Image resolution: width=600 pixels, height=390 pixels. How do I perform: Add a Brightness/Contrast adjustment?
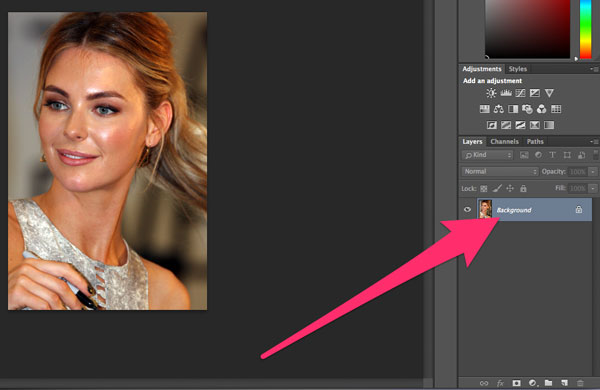pos(491,93)
